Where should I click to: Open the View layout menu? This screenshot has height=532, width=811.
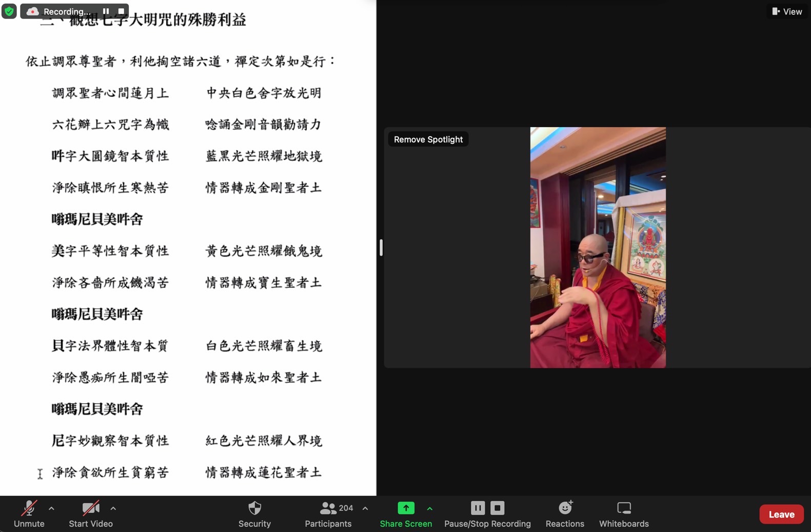click(x=787, y=11)
